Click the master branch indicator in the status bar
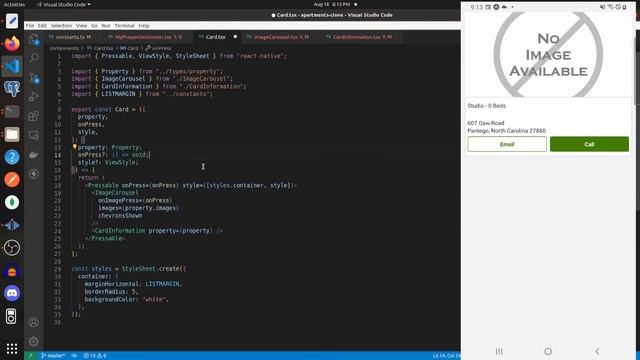 point(53,356)
